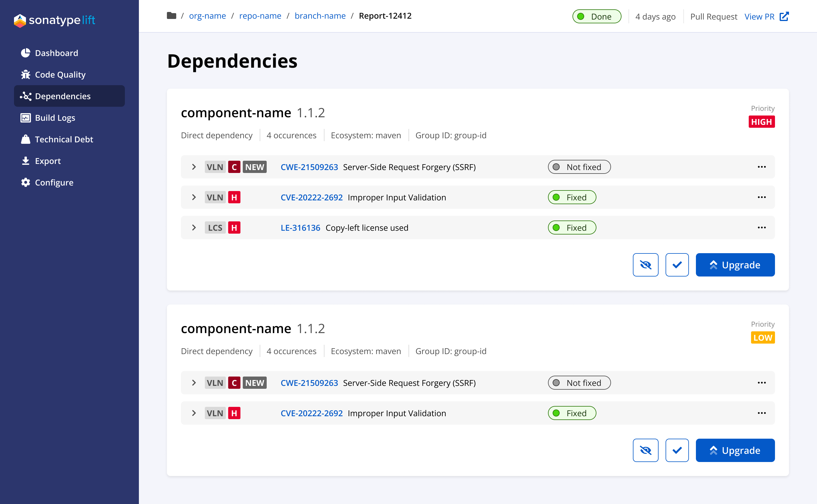Click the Done status pill

pos(597,16)
